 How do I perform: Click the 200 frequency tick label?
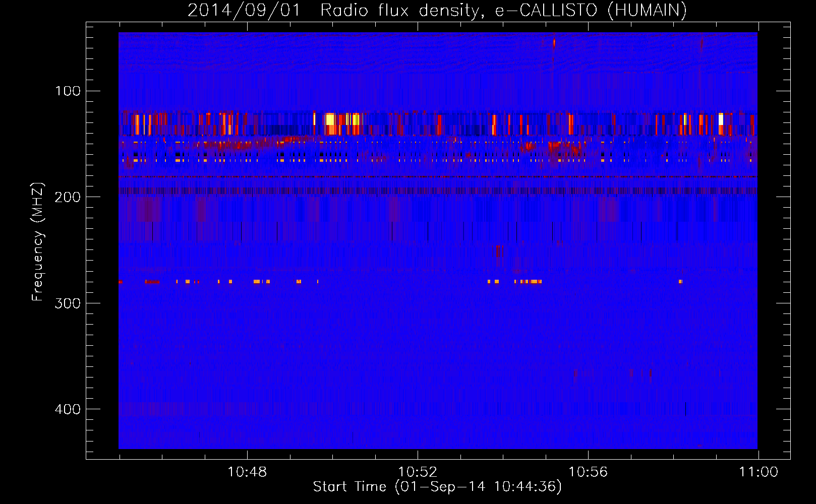coord(68,197)
